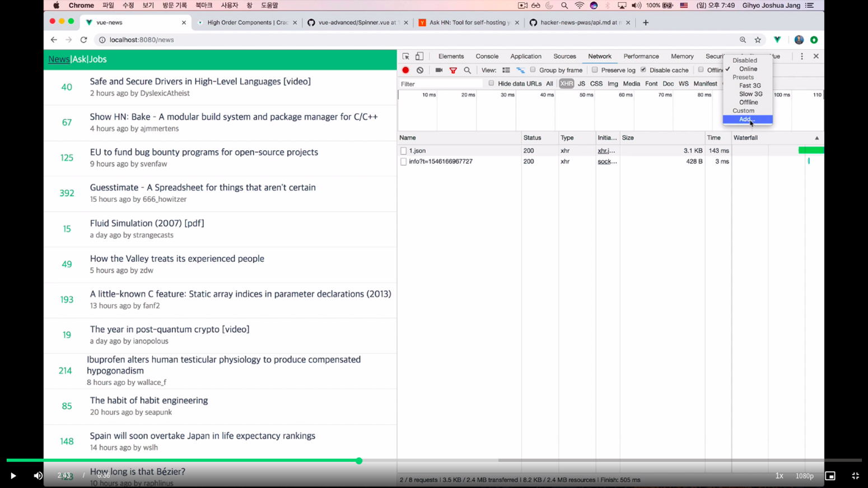Tick the Offline checkbox in network toolbar
Screen dimensions: 868x488
click(701, 70)
